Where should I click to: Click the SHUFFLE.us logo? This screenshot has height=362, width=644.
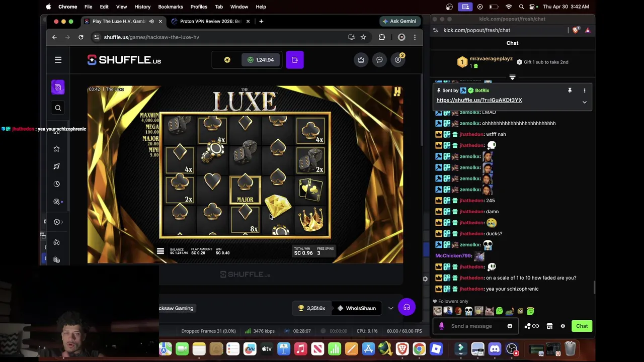(124, 60)
